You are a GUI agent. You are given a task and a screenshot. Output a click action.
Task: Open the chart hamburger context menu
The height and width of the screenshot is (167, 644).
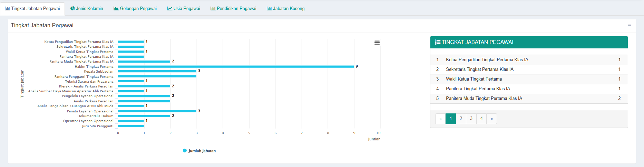tap(377, 43)
